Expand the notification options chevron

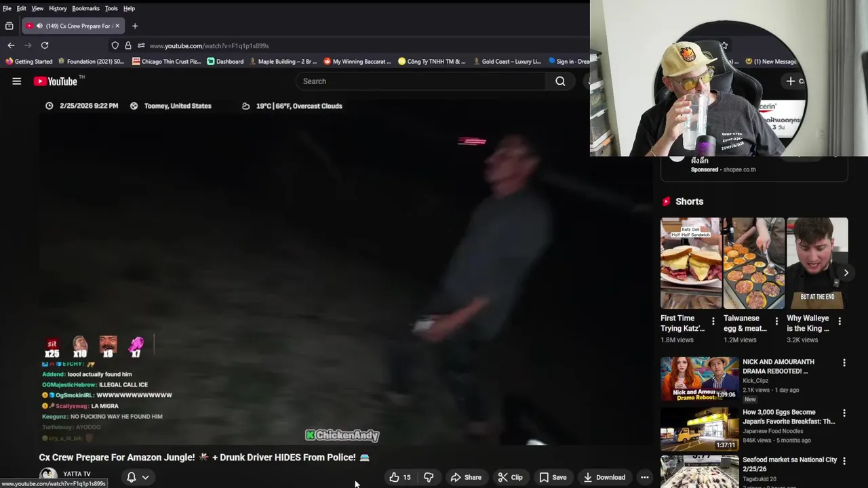click(145, 477)
